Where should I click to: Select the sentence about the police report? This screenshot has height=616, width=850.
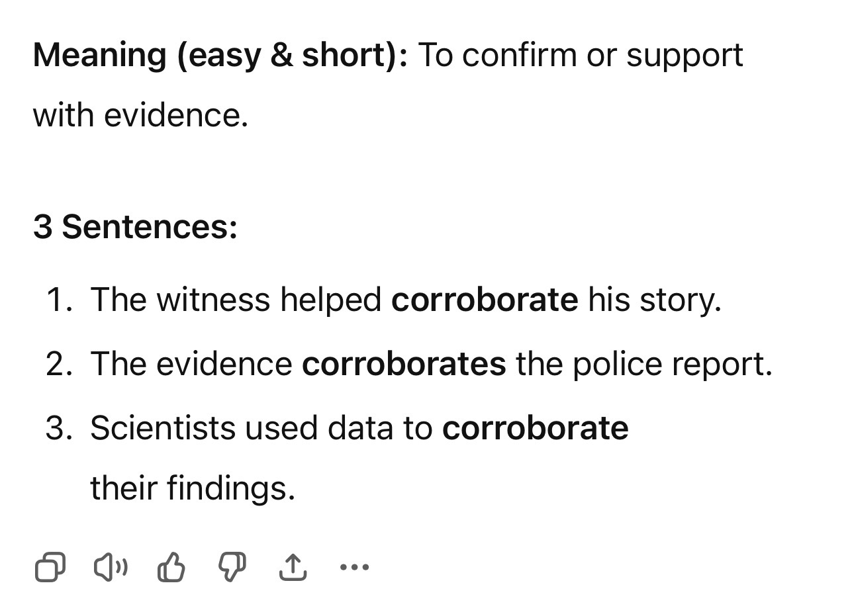431,364
